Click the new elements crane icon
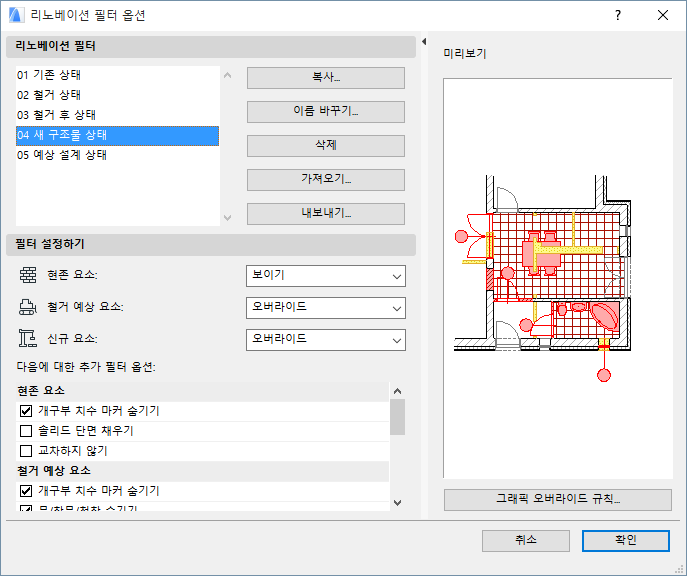The height and width of the screenshot is (576, 687). (28, 339)
